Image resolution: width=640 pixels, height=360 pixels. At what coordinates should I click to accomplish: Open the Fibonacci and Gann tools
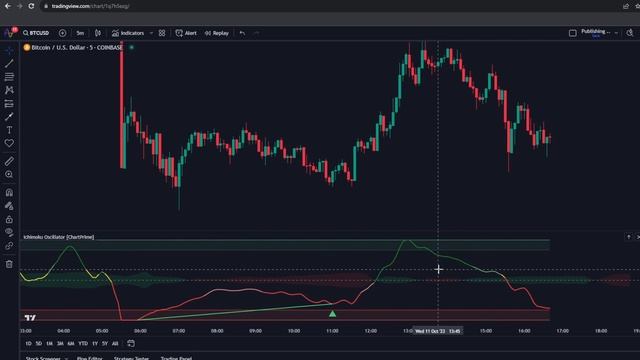(x=9, y=77)
